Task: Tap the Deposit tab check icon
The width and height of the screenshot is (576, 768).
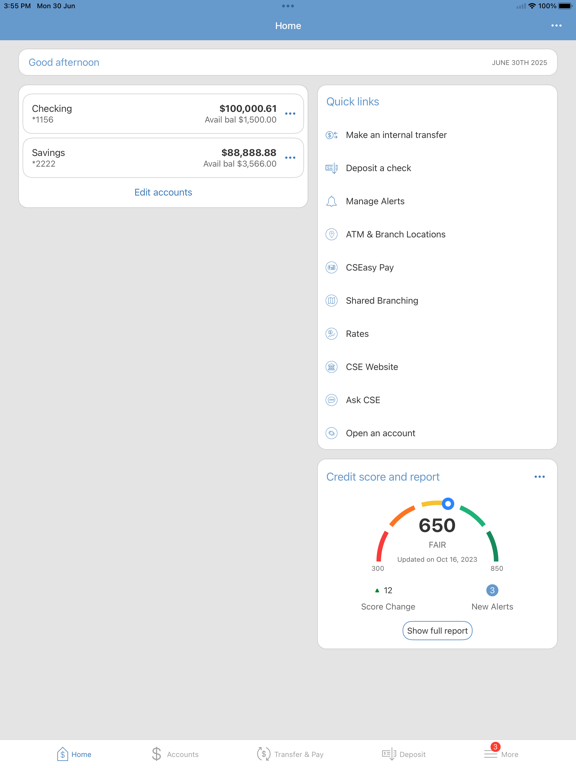Action: click(x=389, y=754)
